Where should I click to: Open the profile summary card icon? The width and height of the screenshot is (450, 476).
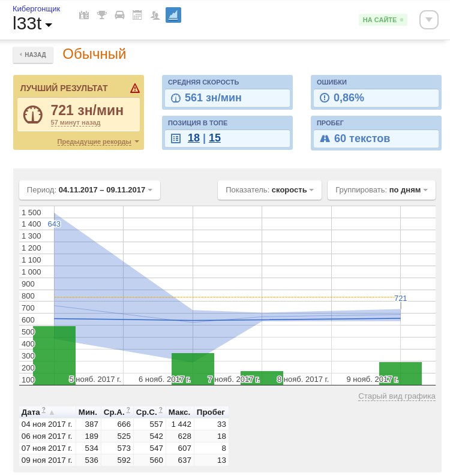tap(84, 15)
